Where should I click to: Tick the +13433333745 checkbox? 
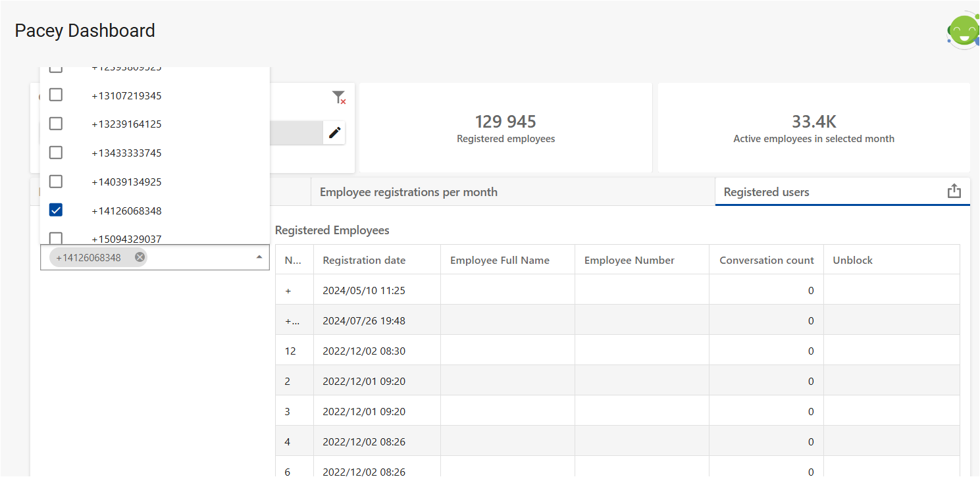(56, 153)
